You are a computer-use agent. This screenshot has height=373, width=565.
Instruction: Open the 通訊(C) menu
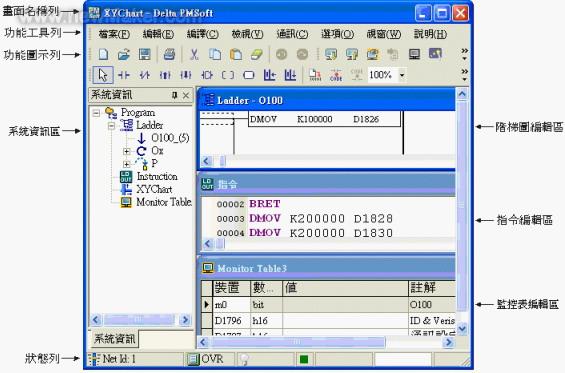click(292, 34)
